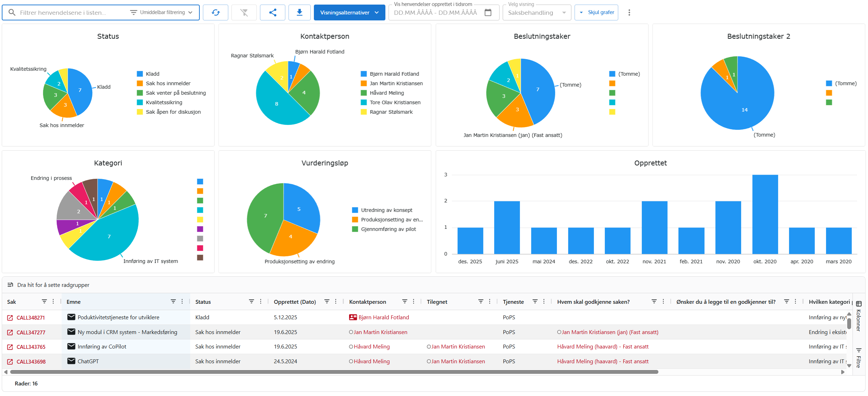Open the Filtre side panel tab
Screen dimensions: 868x396
click(x=859, y=358)
